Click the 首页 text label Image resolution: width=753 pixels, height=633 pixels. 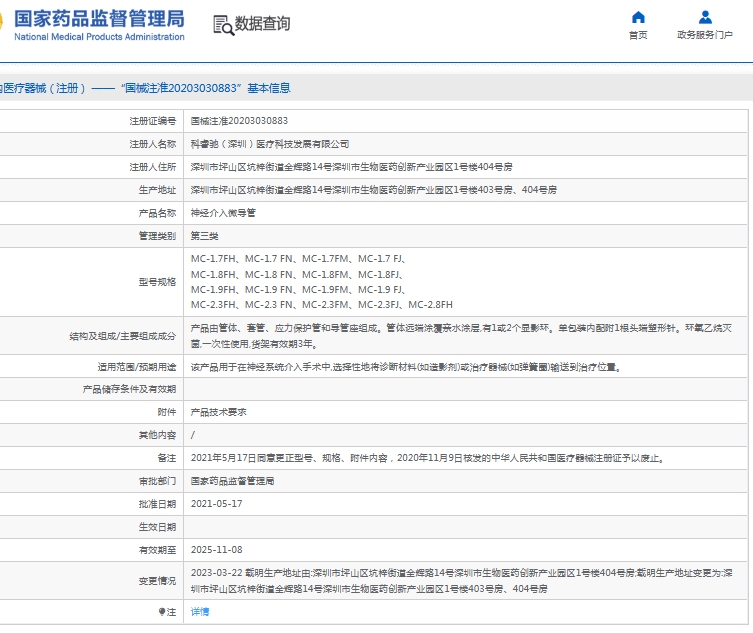click(x=638, y=35)
